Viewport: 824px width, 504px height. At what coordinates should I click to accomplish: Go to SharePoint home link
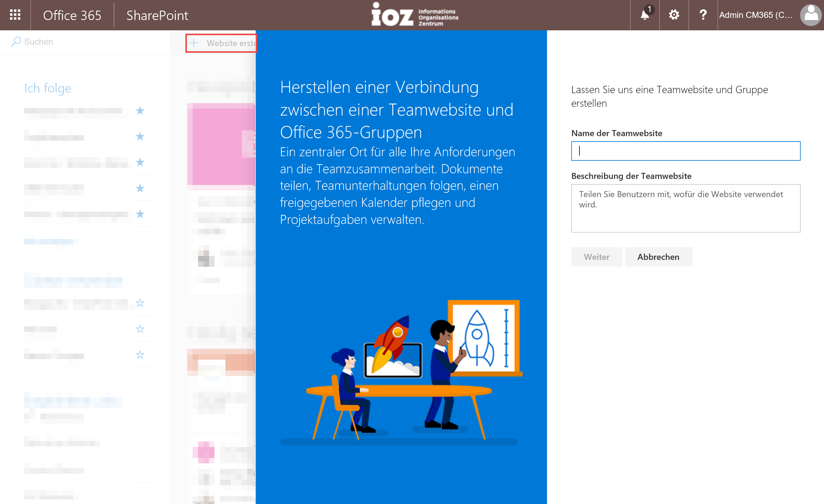[x=157, y=15]
